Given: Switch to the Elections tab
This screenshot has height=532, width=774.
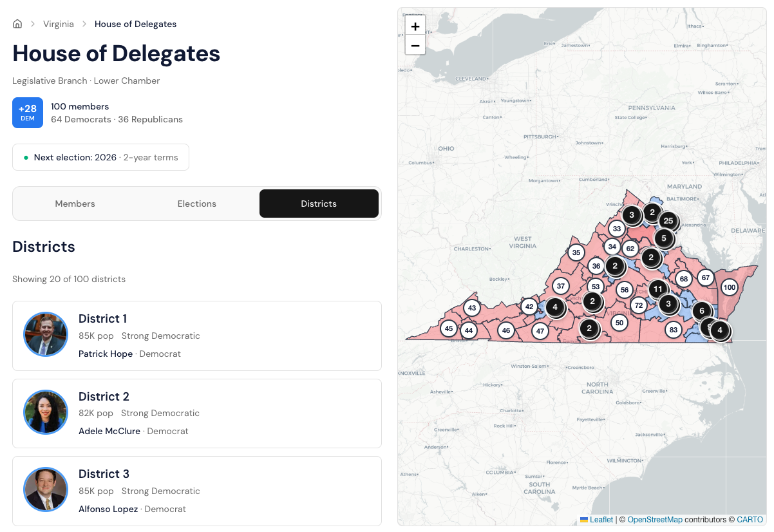Looking at the screenshot, I should click(197, 204).
